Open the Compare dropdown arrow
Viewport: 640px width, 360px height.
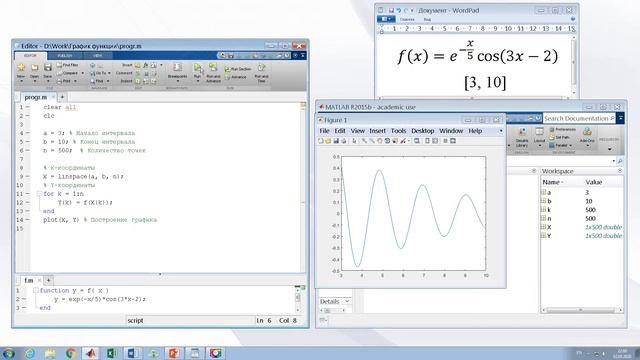[82, 73]
